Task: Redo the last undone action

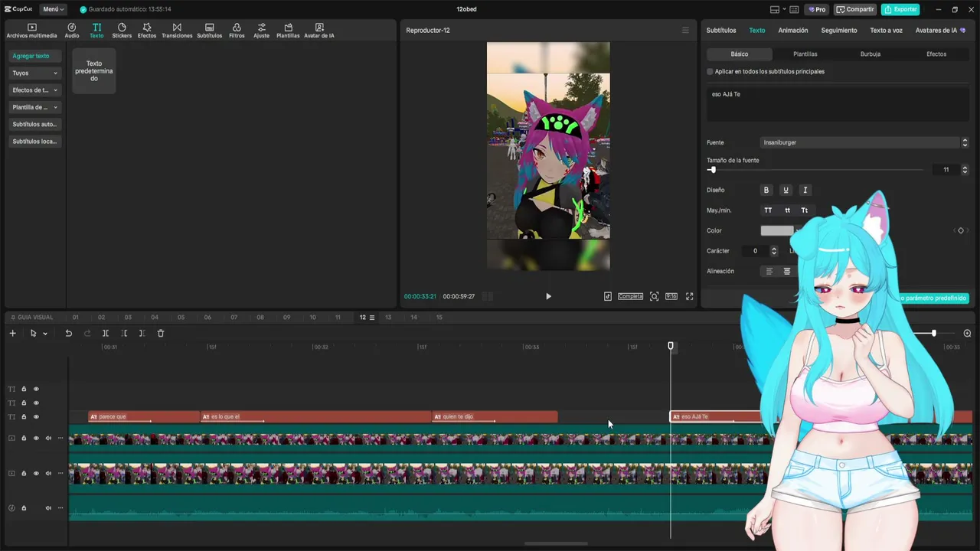Action: (x=87, y=333)
